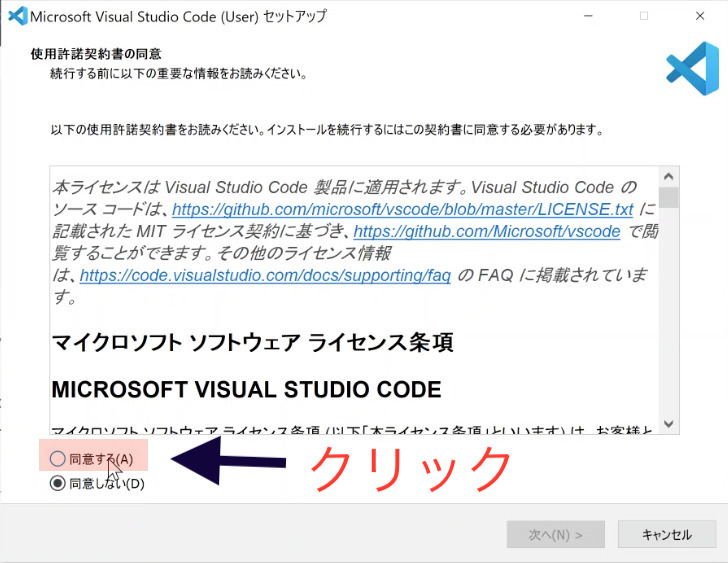This screenshot has width=728, height=563.
Task: Click the large VS Code logo
Action: 693,69
